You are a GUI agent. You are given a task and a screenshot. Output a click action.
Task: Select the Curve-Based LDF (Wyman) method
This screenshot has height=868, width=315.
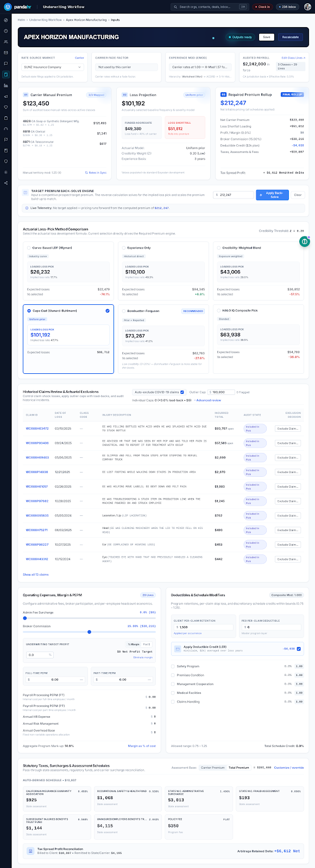[29, 248]
